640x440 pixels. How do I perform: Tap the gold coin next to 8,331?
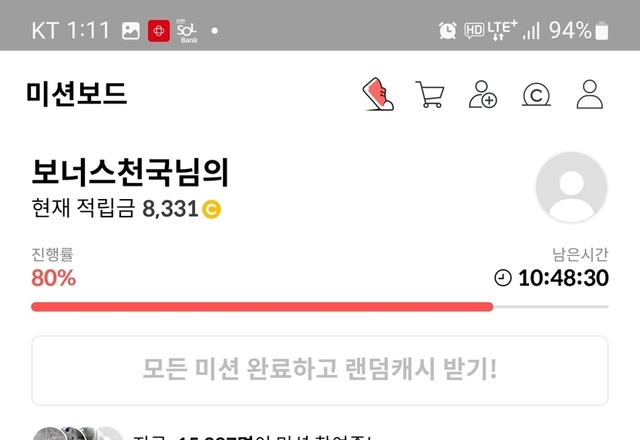(211, 209)
